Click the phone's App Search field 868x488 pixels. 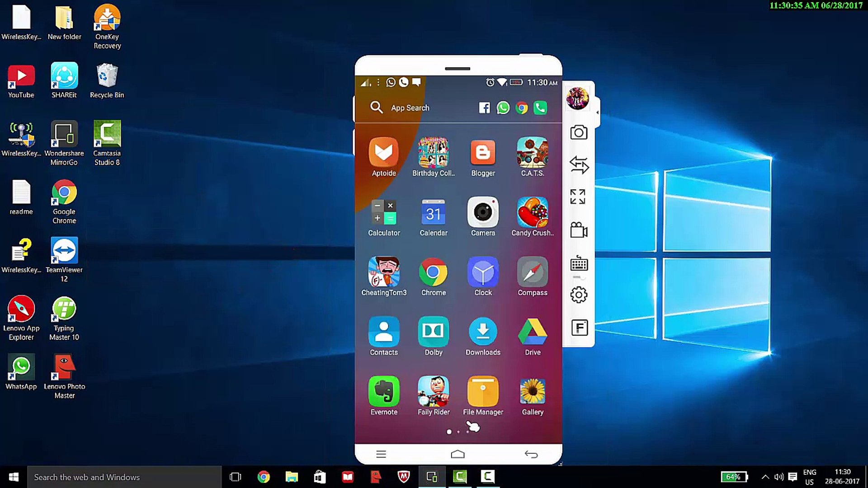410,108
